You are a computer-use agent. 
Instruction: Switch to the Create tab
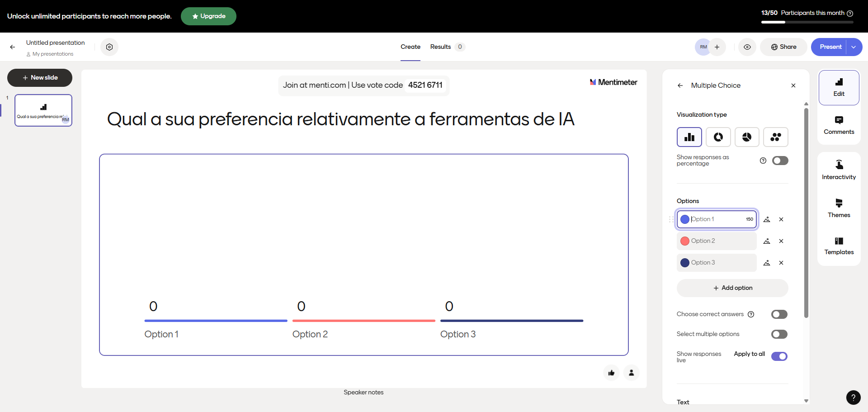(x=410, y=47)
